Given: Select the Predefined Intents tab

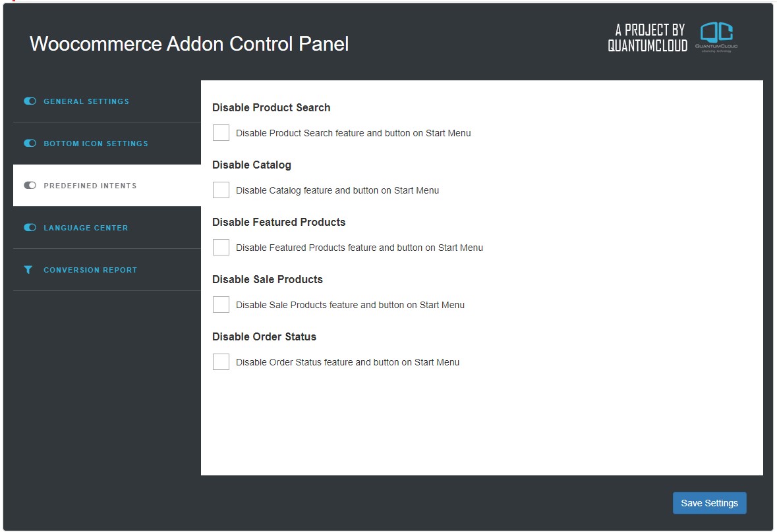Looking at the screenshot, I should coord(90,186).
